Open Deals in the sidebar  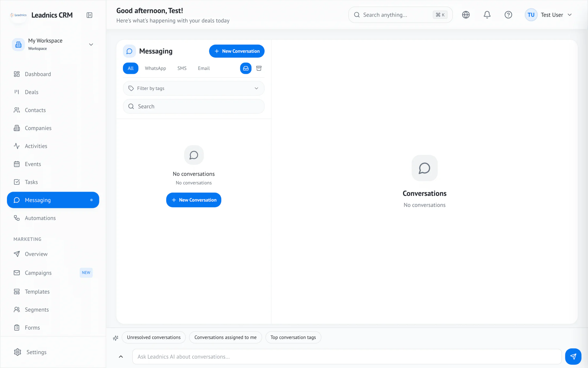pos(53,92)
